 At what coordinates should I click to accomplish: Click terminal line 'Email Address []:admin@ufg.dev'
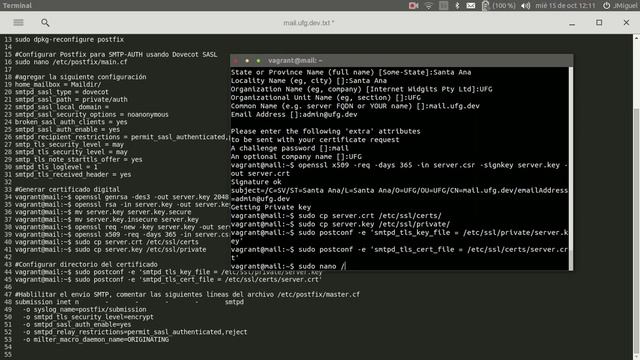click(x=294, y=114)
